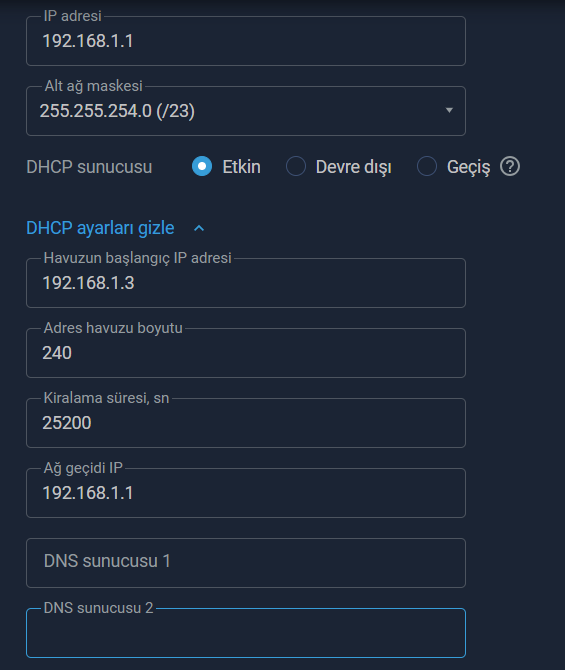Click the chevron beside DHCP ayarları gizle

tap(199, 228)
